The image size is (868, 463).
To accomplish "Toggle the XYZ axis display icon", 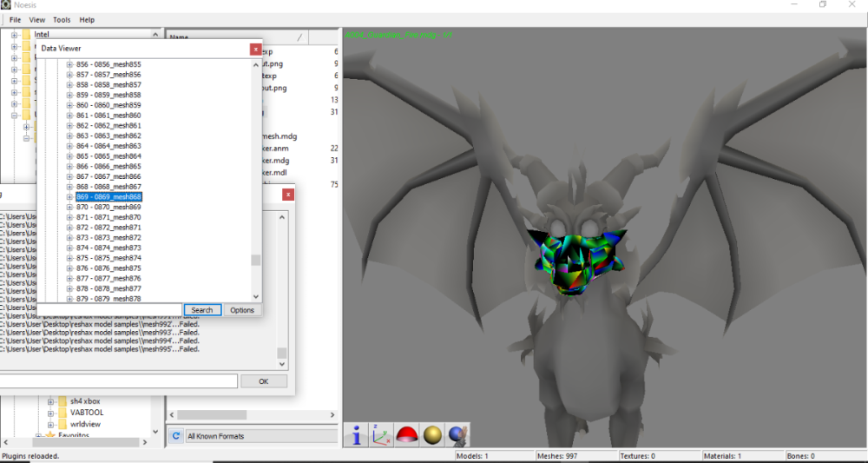I will tap(381, 435).
